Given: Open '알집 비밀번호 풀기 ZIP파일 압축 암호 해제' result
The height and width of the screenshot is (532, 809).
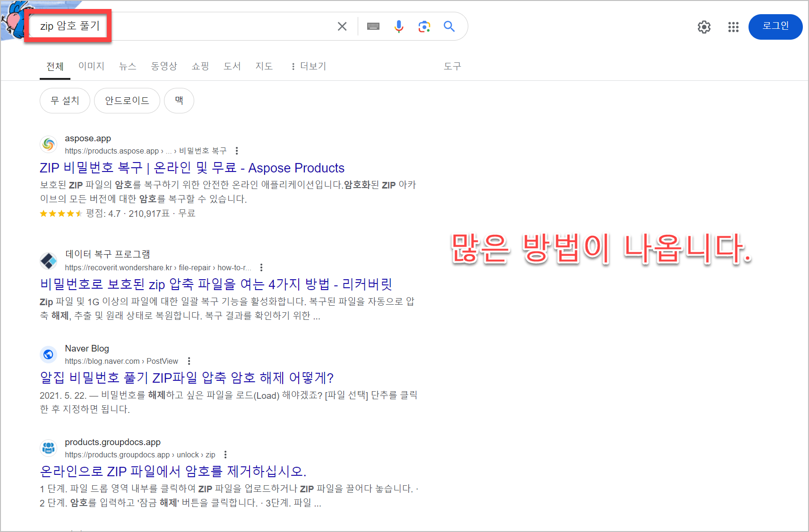Looking at the screenshot, I should [187, 378].
